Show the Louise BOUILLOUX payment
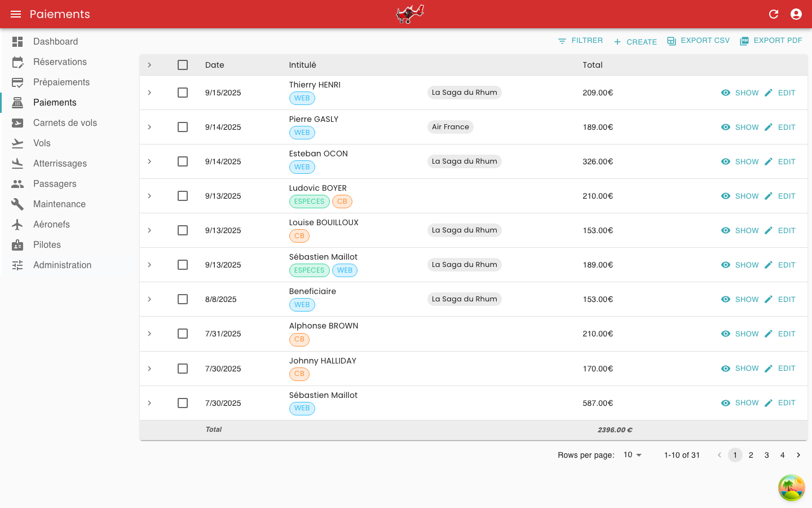 click(x=740, y=230)
